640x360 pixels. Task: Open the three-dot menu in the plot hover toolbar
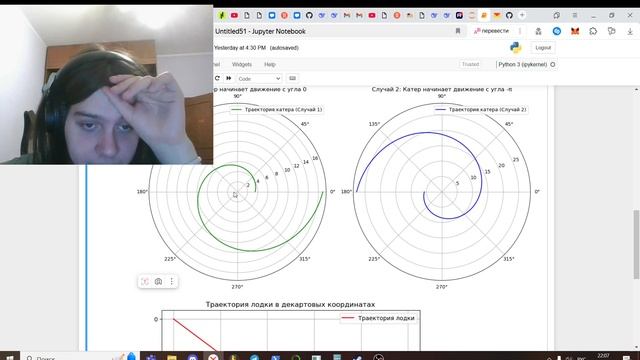tap(172, 282)
